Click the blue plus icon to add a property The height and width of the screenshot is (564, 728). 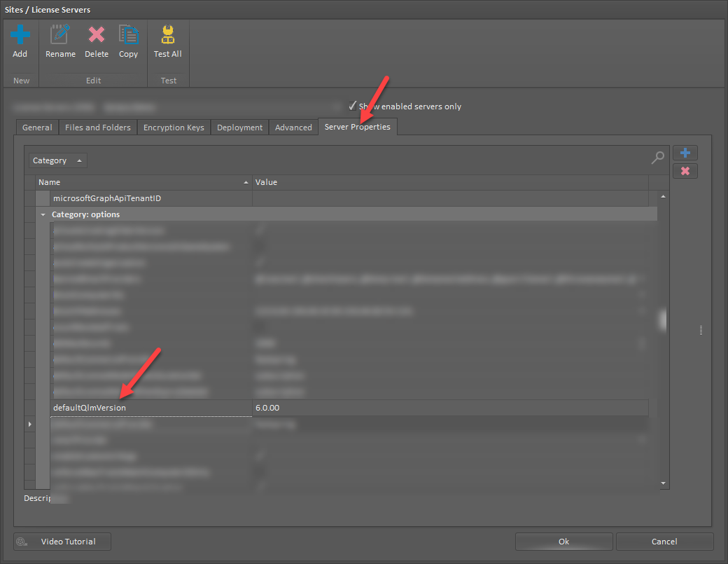[x=685, y=153]
